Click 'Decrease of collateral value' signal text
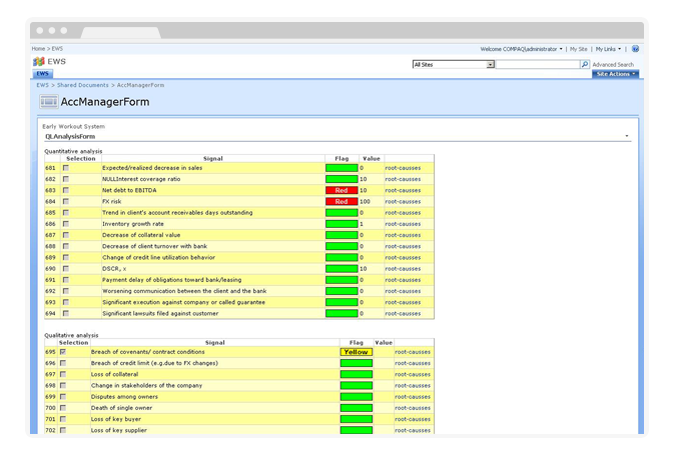 pos(141,235)
